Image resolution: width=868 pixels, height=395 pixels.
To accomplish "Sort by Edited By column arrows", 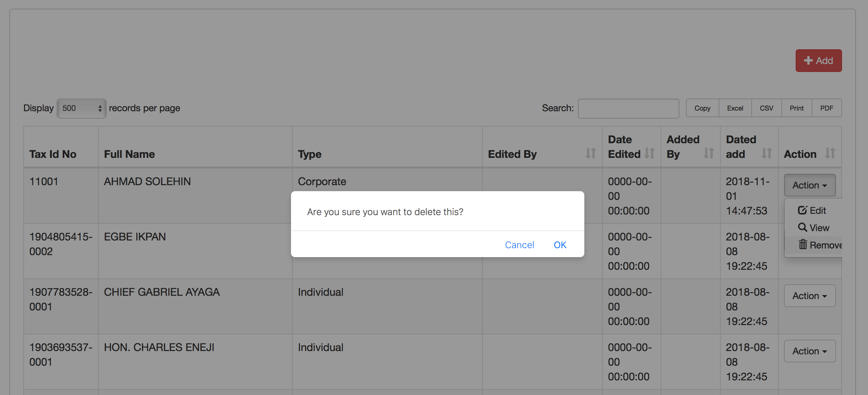I will pyautogui.click(x=590, y=154).
